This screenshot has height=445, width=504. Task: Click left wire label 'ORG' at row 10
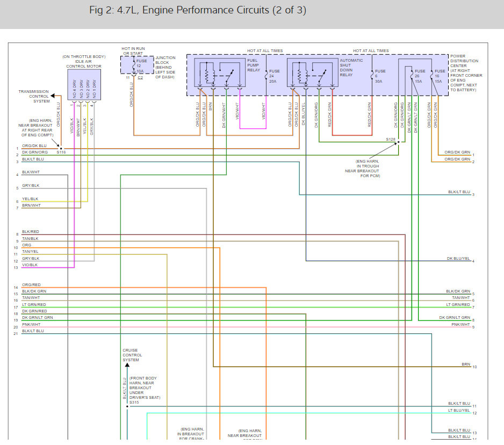[27, 245]
